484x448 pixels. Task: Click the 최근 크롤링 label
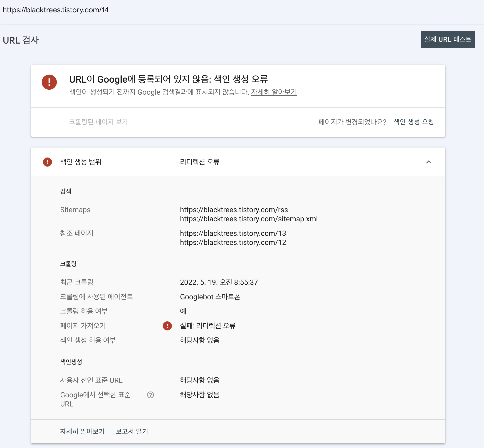pos(77,282)
